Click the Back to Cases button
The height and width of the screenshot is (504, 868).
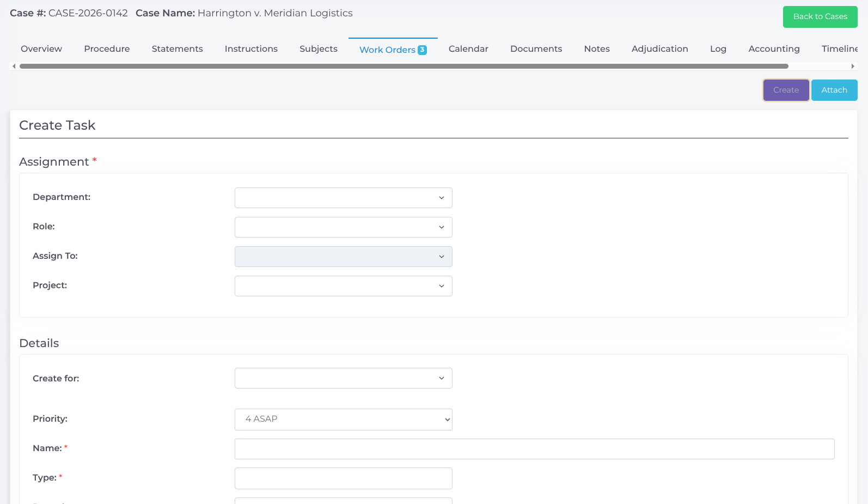(820, 17)
